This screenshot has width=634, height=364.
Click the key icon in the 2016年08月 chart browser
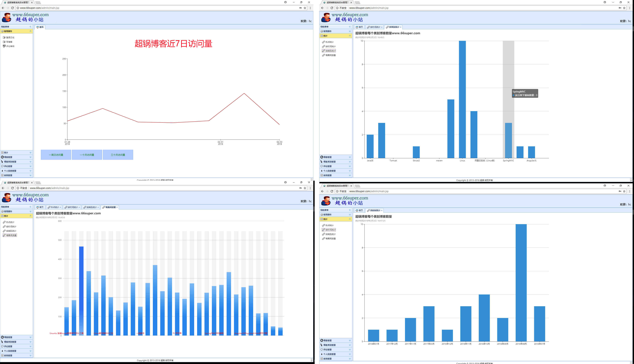(620, 191)
